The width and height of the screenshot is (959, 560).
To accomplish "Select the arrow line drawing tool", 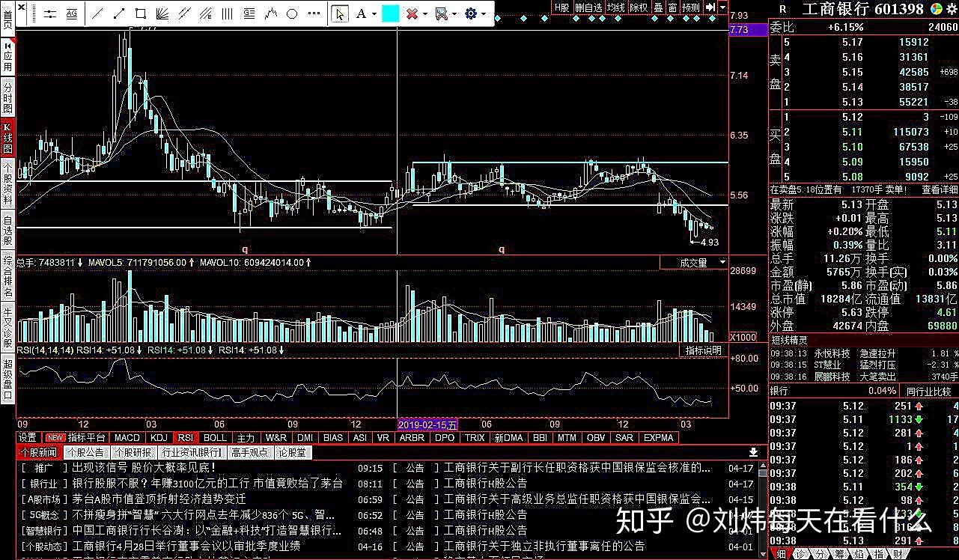I will click(119, 13).
